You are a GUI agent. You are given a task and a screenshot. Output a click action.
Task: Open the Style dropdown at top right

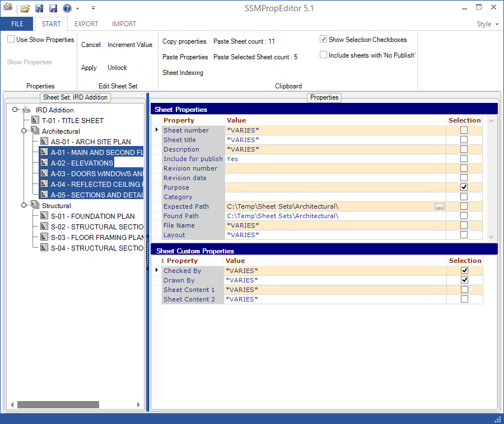(x=487, y=24)
